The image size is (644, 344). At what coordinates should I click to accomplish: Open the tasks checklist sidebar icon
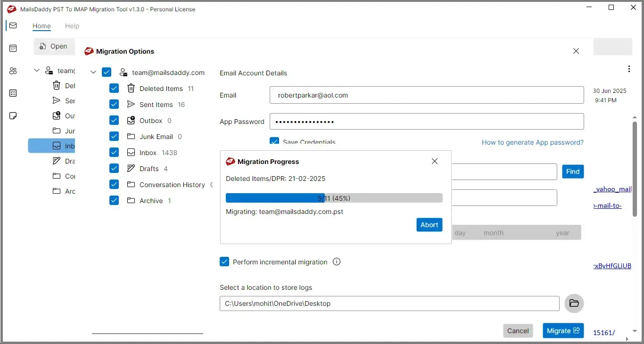point(13,93)
